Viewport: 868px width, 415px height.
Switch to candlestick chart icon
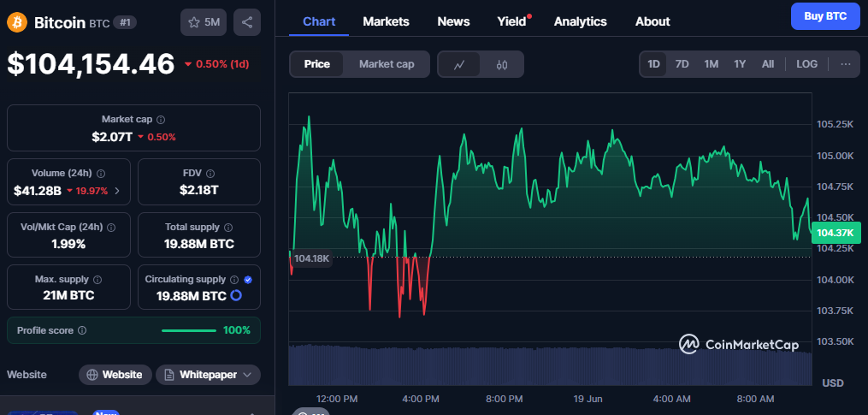point(502,64)
